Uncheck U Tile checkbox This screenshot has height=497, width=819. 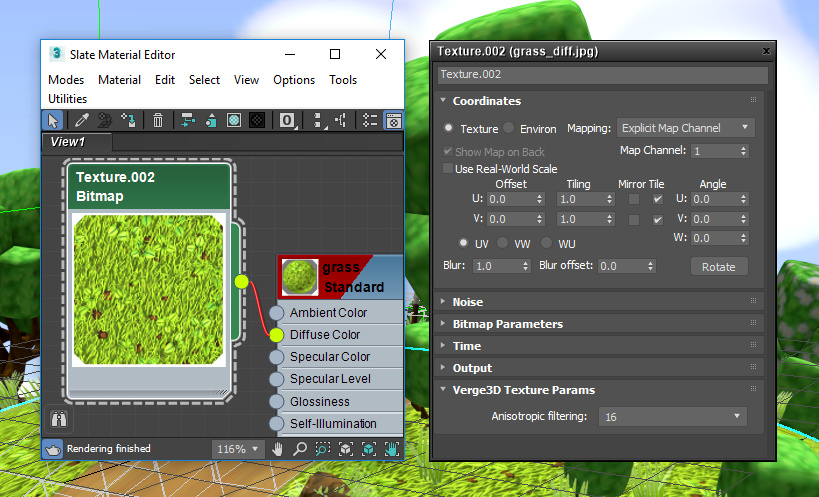[658, 199]
